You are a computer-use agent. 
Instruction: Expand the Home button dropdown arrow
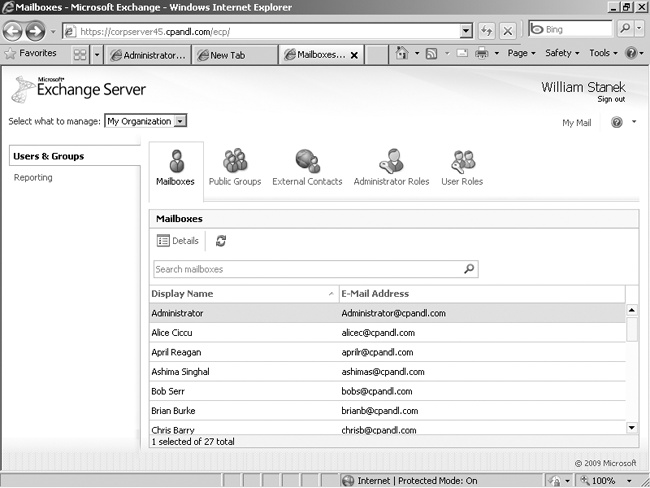coord(417,53)
